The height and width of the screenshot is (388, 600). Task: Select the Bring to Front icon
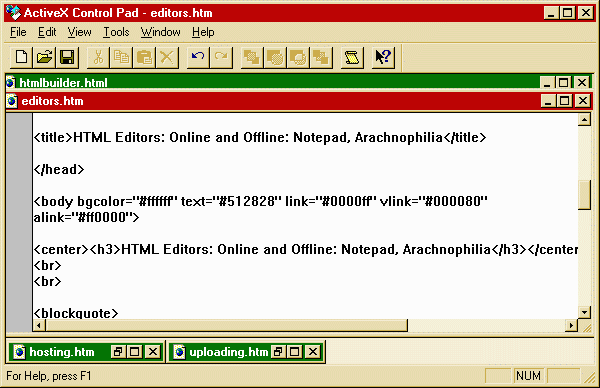[x=252, y=57]
